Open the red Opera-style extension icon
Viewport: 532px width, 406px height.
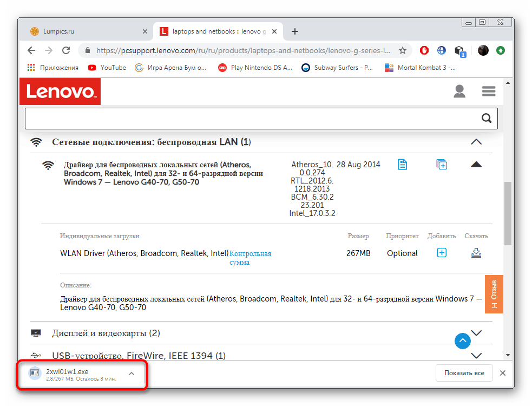coord(424,50)
